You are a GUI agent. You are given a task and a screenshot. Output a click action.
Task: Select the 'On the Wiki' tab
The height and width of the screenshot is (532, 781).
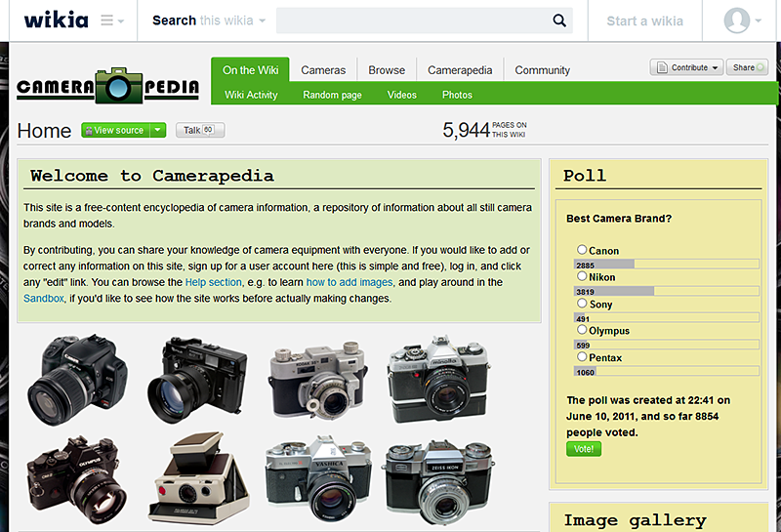pyautogui.click(x=250, y=70)
